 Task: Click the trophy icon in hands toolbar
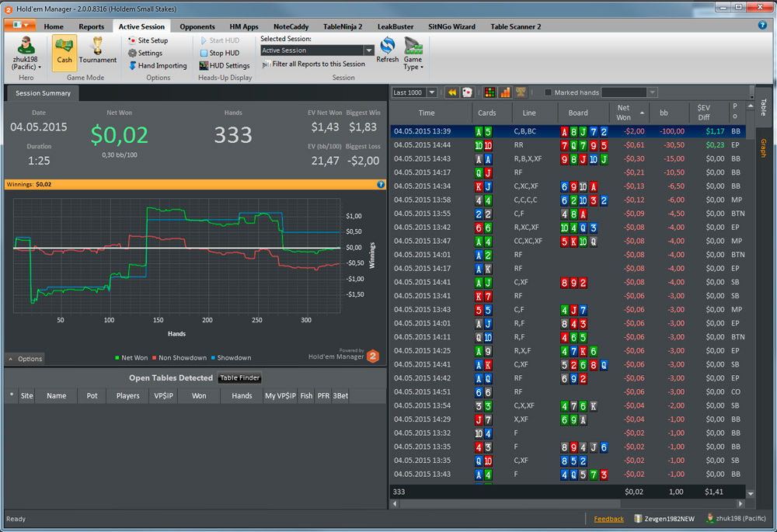[521, 92]
